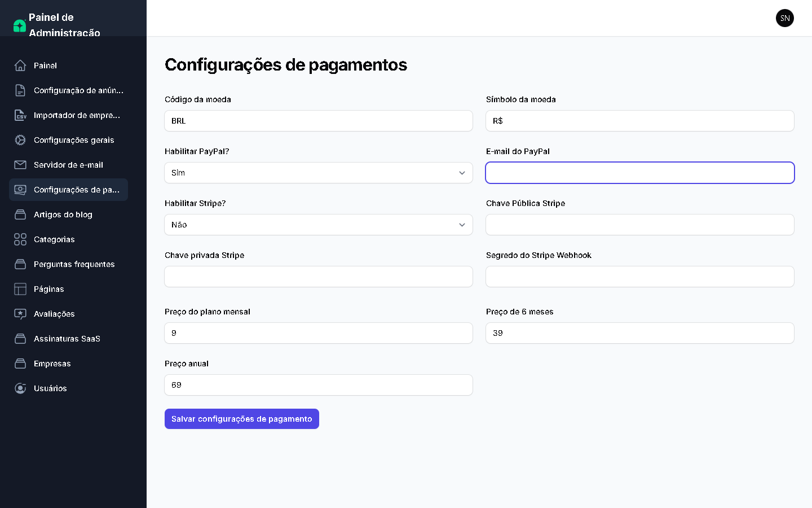Click the green logo in sidebar header
812x508 pixels.
[x=20, y=25]
